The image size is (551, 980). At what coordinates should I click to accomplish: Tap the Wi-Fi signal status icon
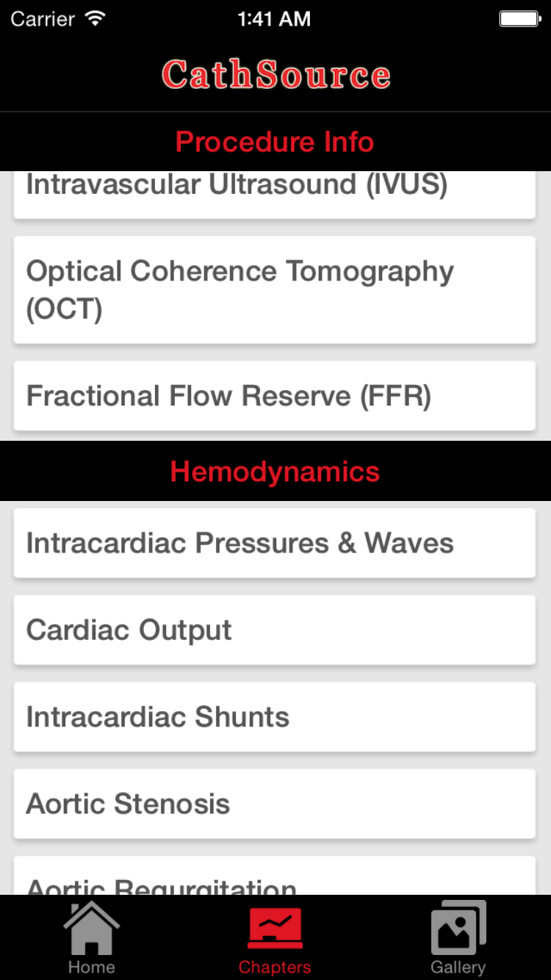95,19
